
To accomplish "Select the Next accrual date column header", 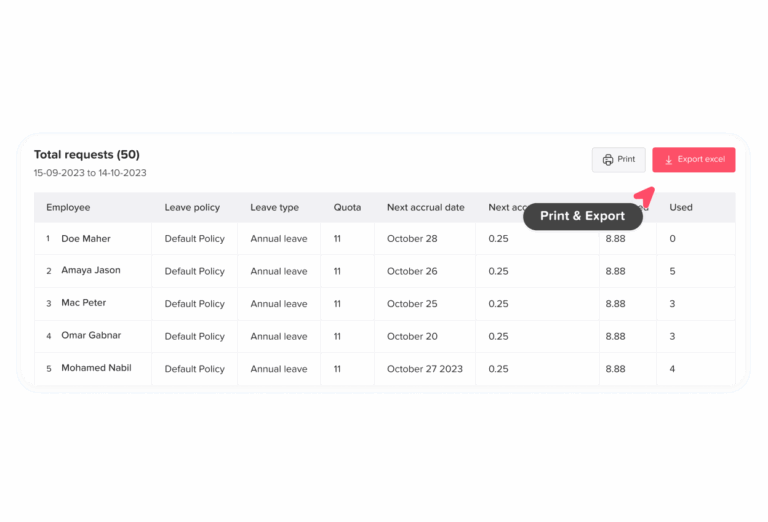I will click(426, 207).
